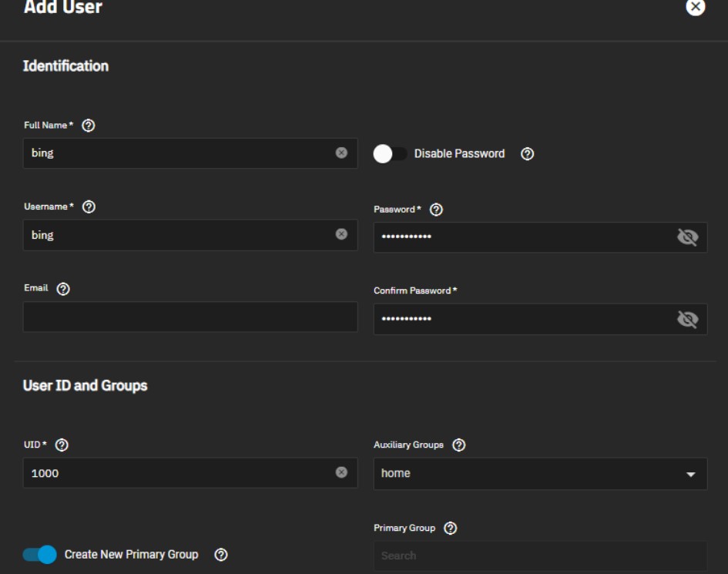The image size is (728, 574).
Task: Close the Add User dialog
Action: 695,8
